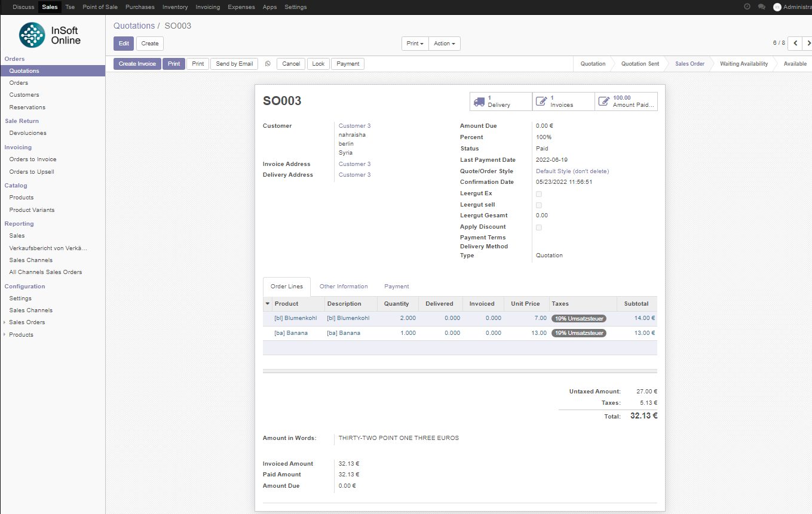Open the Apps menu
Screen dimensions: 812x514
[269, 7]
